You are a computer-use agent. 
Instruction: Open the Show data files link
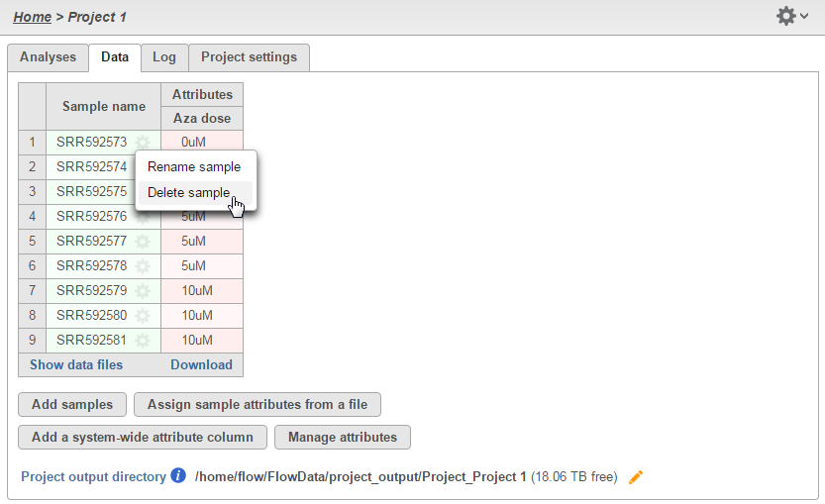76,365
